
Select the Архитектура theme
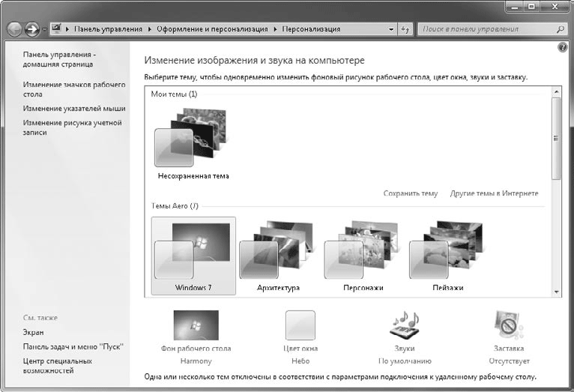coord(278,256)
